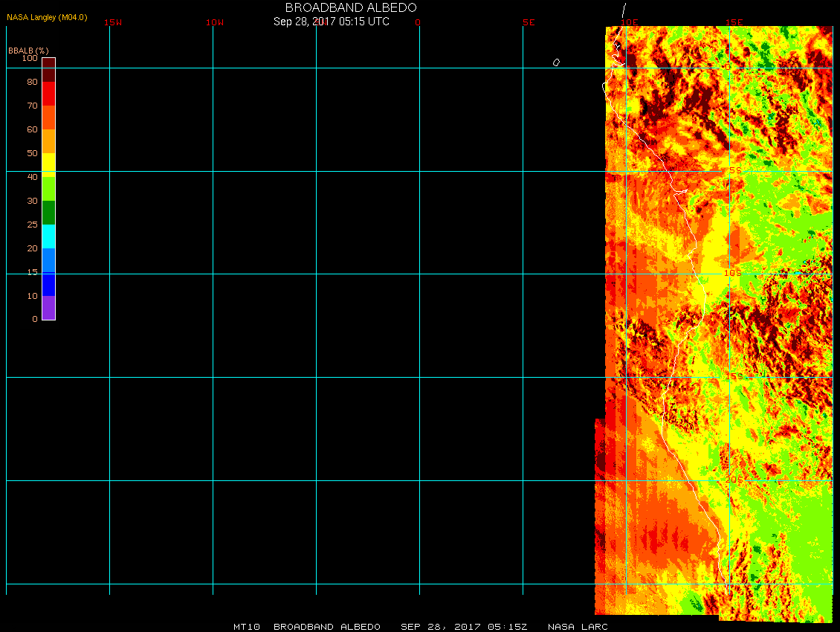This screenshot has height=632, width=840.
Task: Click the 15S latitude label
Action: [734, 376]
